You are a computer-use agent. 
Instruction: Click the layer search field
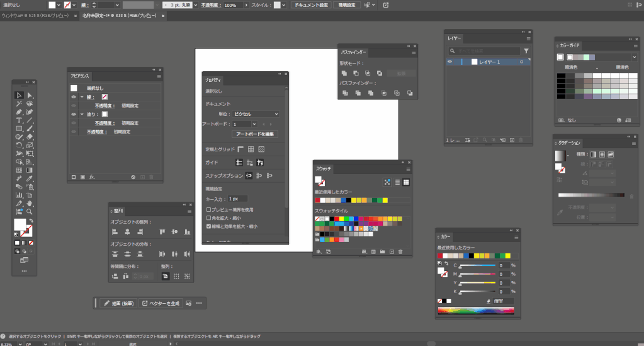[x=485, y=51]
